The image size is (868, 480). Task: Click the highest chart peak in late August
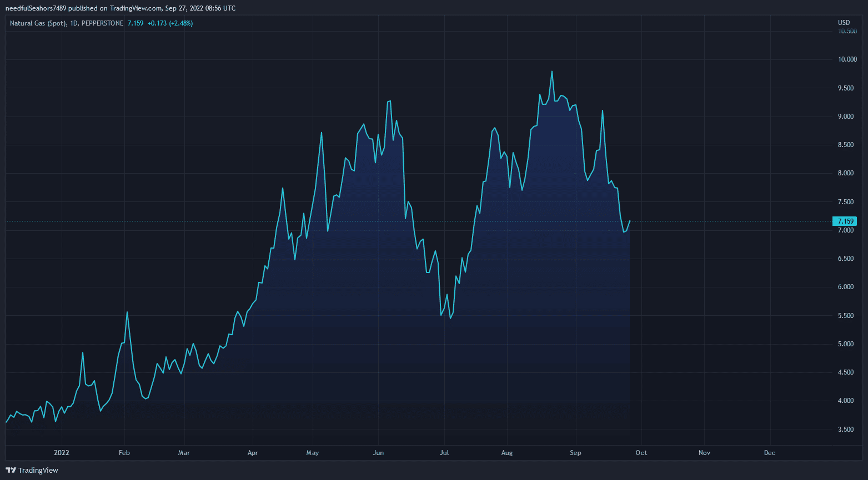(x=551, y=72)
